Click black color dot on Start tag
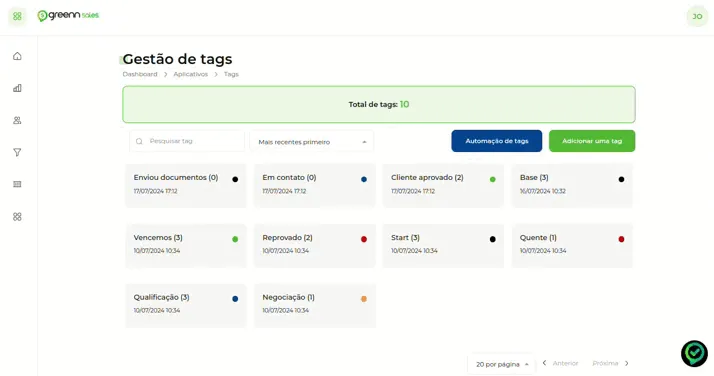Screen dimensions: 714x376 point(492,239)
